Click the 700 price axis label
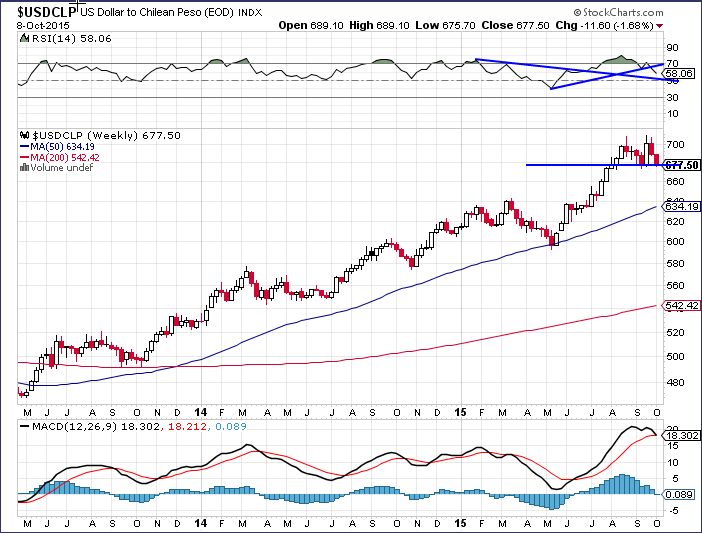Image resolution: width=702 pixels, height=533 pixels. point(676,145)
